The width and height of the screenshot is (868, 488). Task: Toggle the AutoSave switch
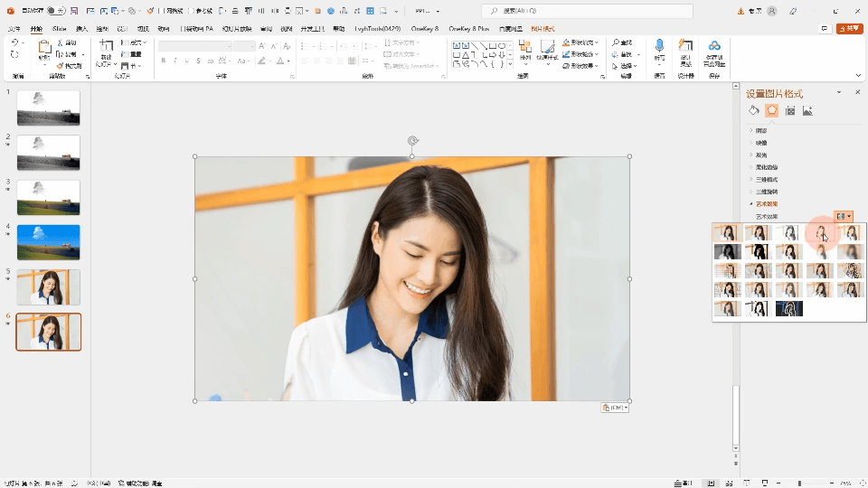(x=54, y=11)
